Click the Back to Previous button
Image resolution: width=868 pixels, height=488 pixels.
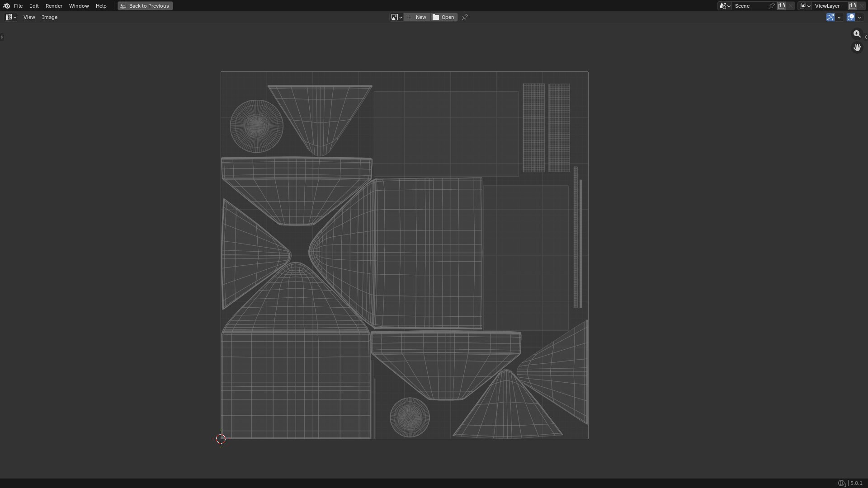tap(145, 6)
